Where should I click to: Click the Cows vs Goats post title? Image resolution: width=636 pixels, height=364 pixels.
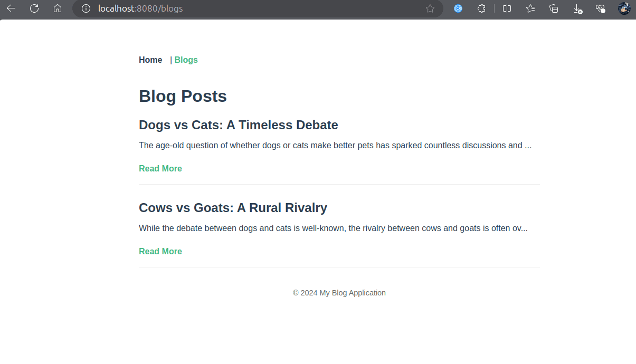233,208
